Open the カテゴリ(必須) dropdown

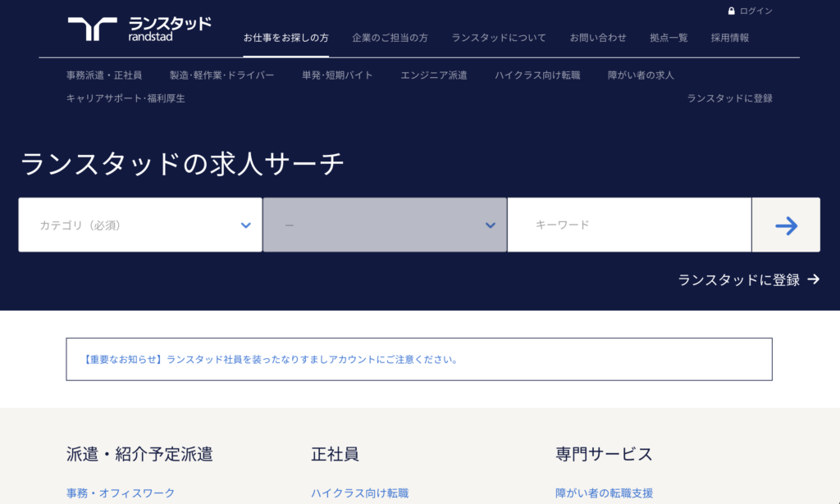pyautogui.click(x=139, y=225)
